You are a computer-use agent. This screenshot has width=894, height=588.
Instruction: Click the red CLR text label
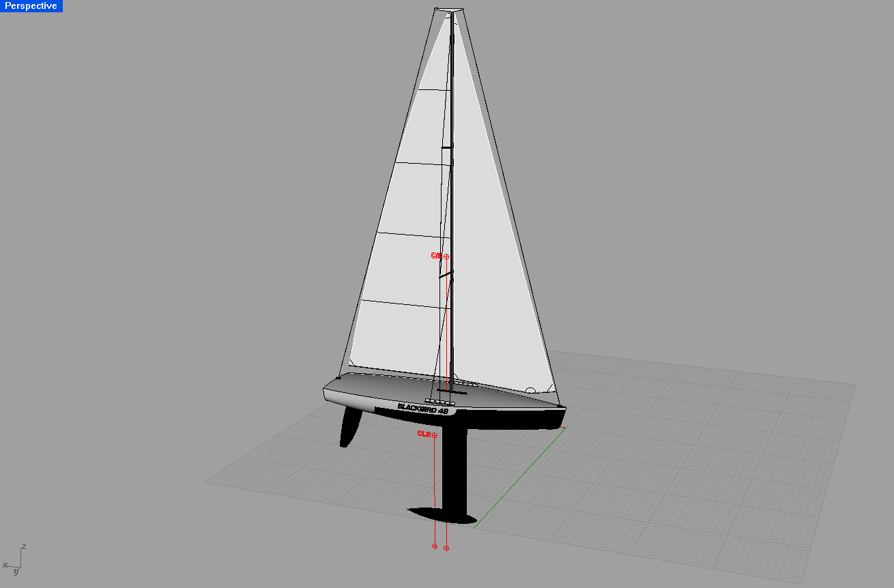424,434
